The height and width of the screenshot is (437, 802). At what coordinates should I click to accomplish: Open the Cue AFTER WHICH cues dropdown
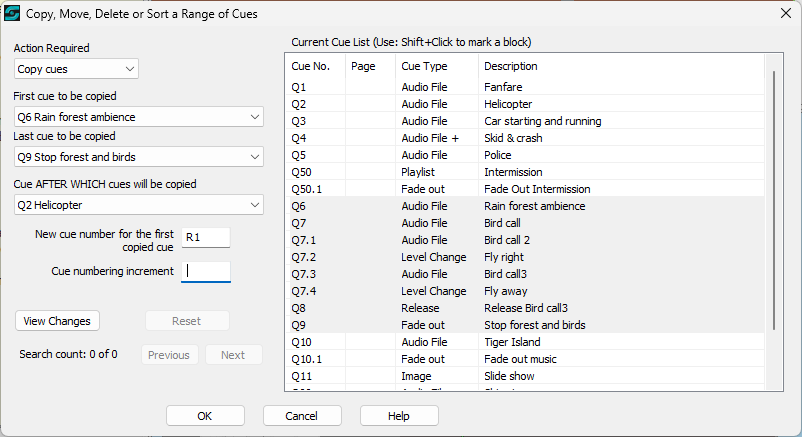(x=139, y=205)
